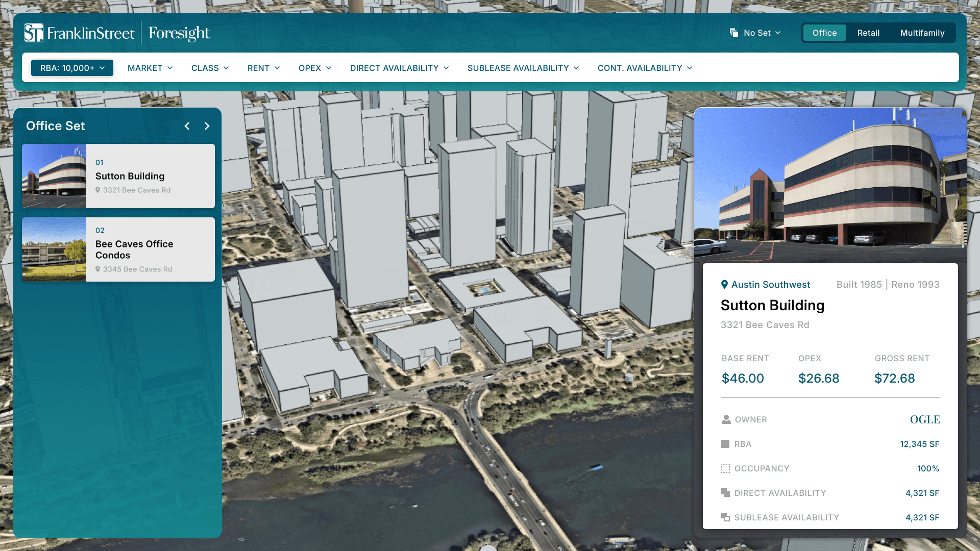Switch property type to Retail
This screenshot has width=980, height=551.
coord(868,33)
